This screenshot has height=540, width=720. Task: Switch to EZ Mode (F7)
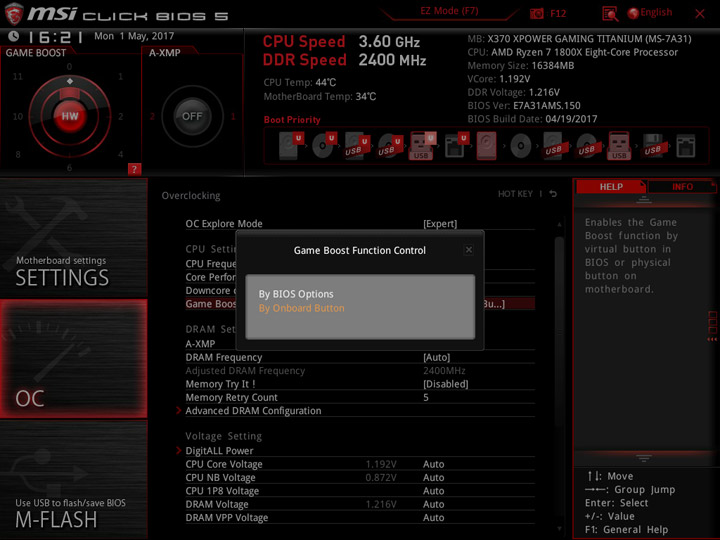click(449, 11)
